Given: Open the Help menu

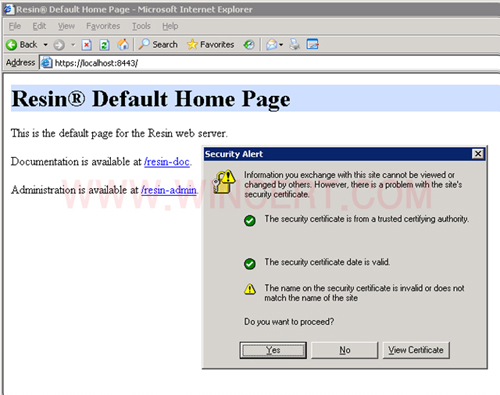Looking at the screenshot, I should 170,26.
